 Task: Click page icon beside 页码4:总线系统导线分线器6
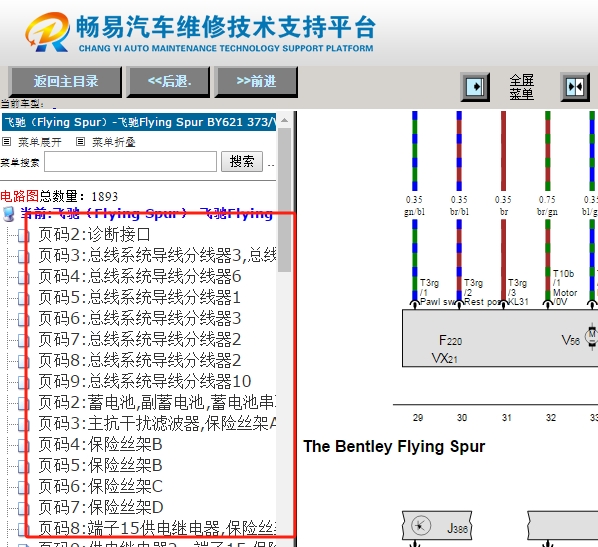[x=23, y=278]
